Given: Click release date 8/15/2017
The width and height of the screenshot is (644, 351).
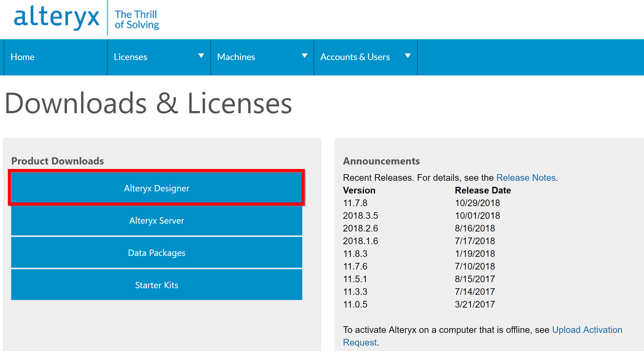Looking at the screenshot, I should (475, 279).
